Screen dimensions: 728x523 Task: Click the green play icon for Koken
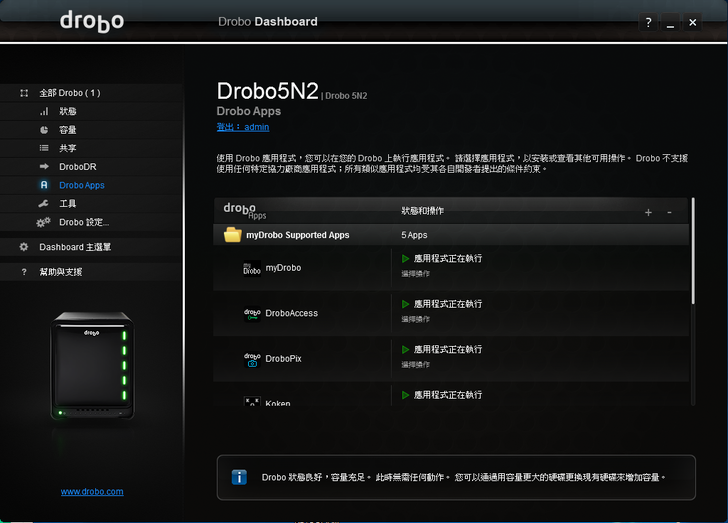tap(405, 395)
